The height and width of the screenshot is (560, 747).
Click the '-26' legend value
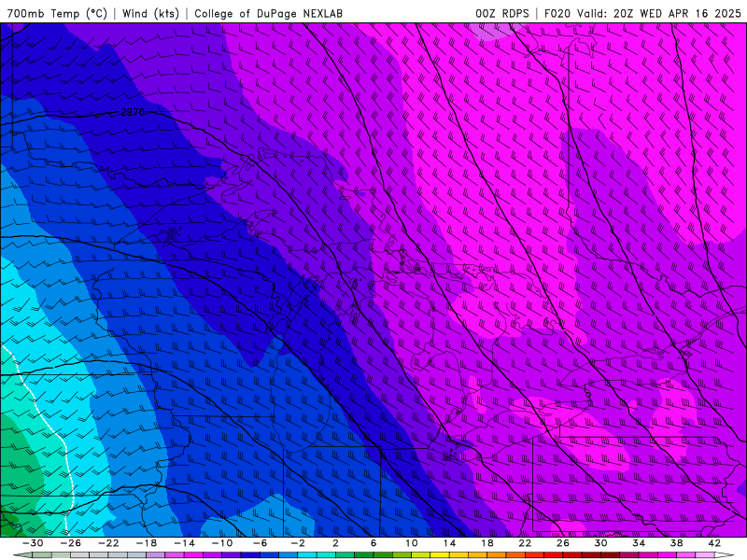(x=71, y=543)
